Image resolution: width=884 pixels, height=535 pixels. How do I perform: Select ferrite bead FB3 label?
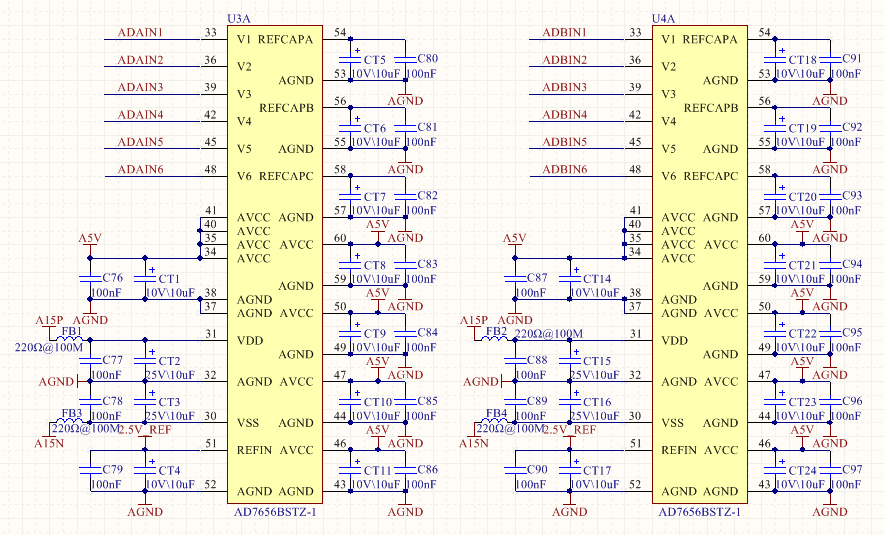72,413
